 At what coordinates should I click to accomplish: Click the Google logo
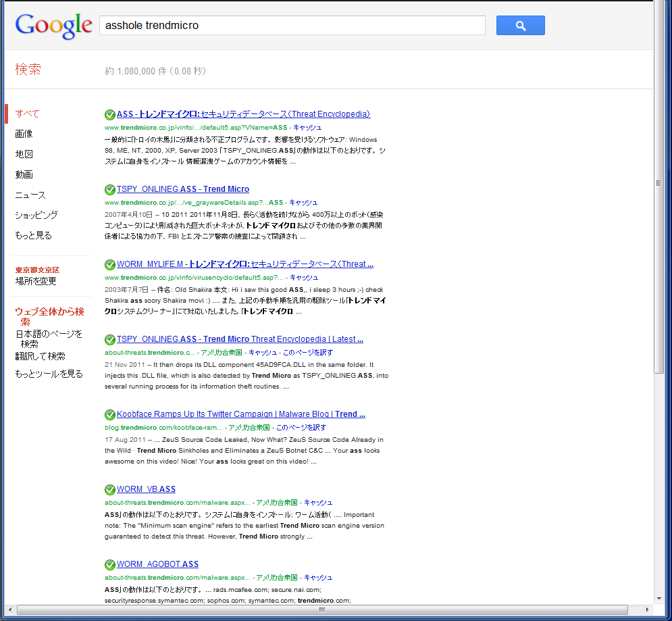(x=53, y=26)
